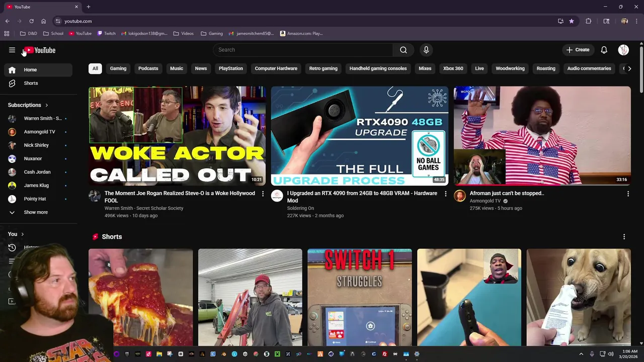The height and width of the screenshot is (362, 644).
Task: View site information icon in address bar
Action: (58, 21)
